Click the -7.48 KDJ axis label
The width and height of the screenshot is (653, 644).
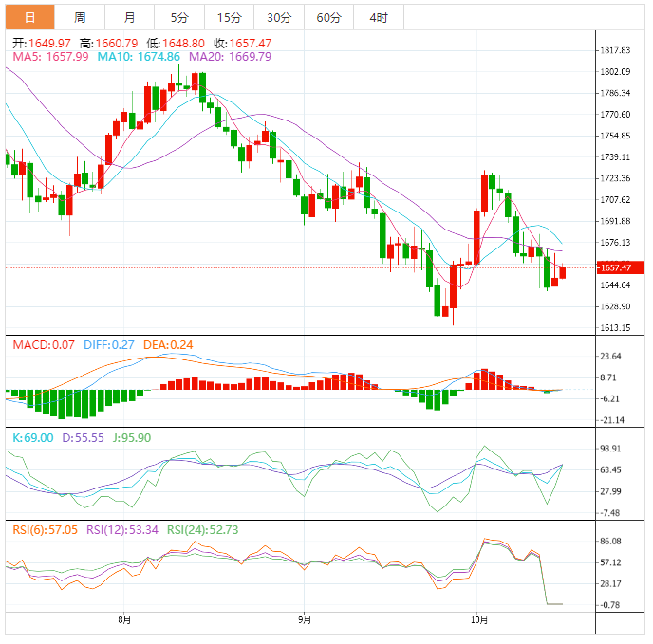pos(610,513)
